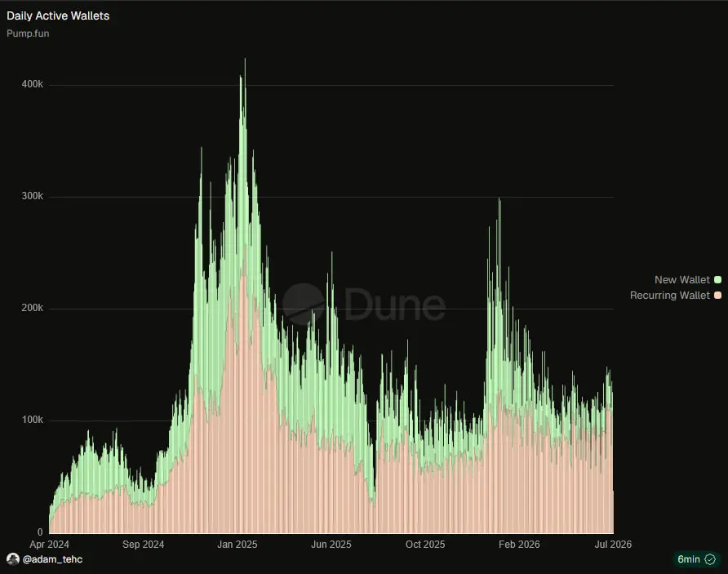Click the Dune watermark logo icon
Viewport: 728px width, 574px height.
304,304
